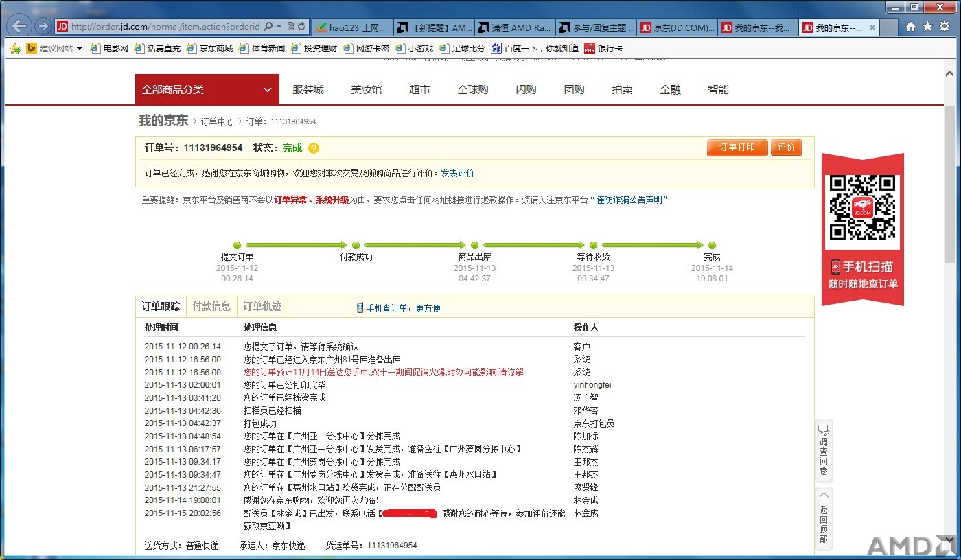Open the 京东商城 bookmark

210,49
